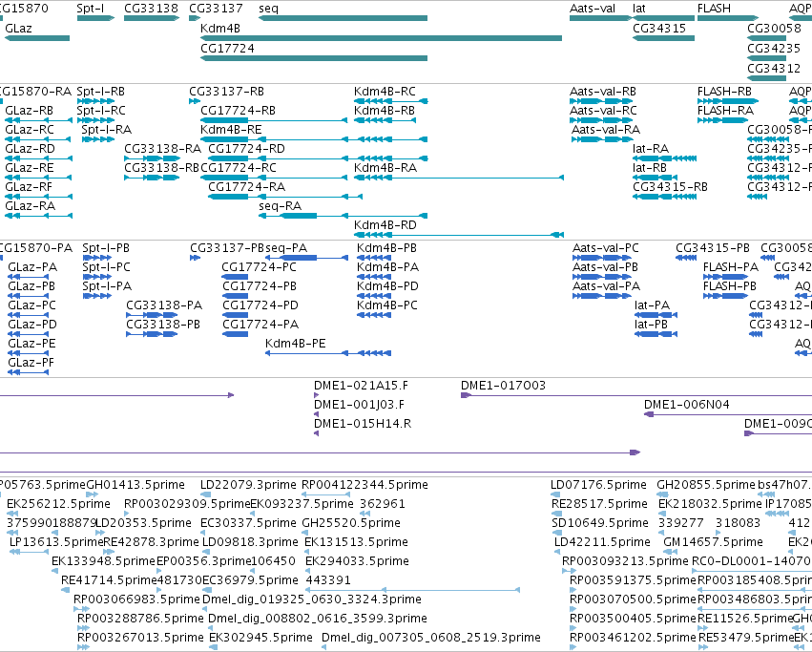Click the Spt-I-RB transcript glyph

[x=95, y=101]
